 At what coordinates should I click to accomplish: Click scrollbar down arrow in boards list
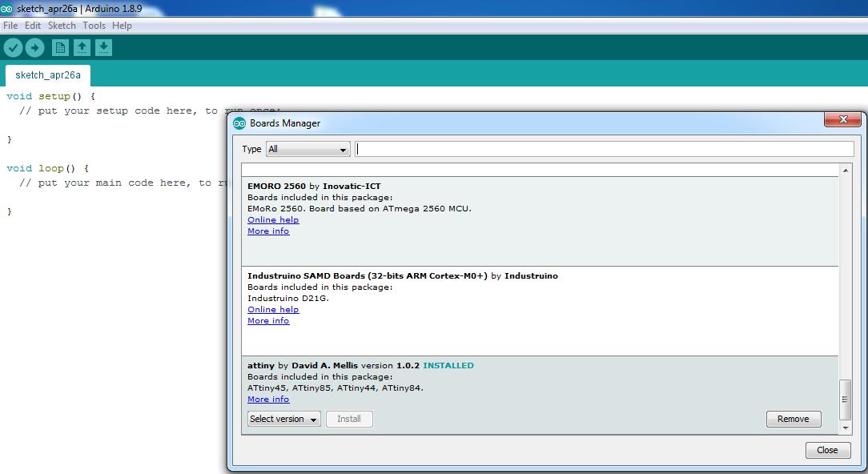(846, 428)
